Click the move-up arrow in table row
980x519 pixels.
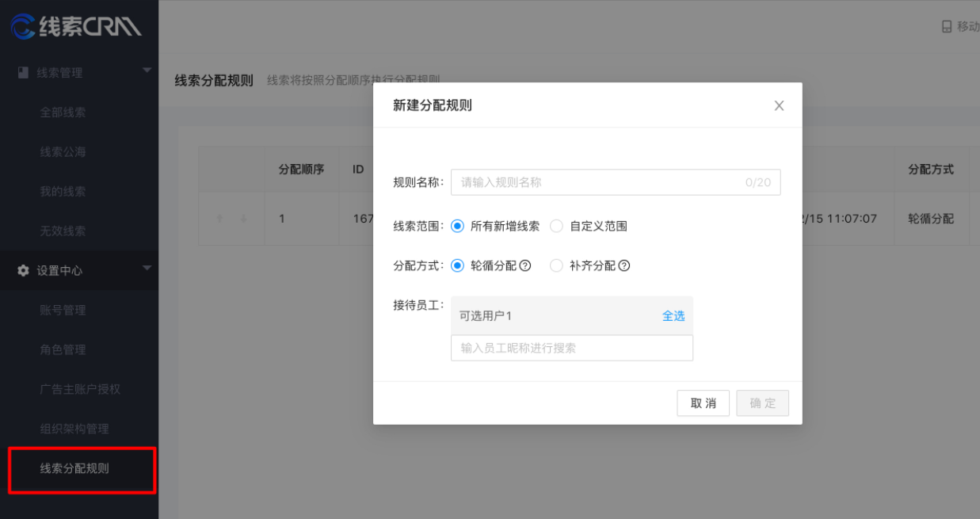219,219
